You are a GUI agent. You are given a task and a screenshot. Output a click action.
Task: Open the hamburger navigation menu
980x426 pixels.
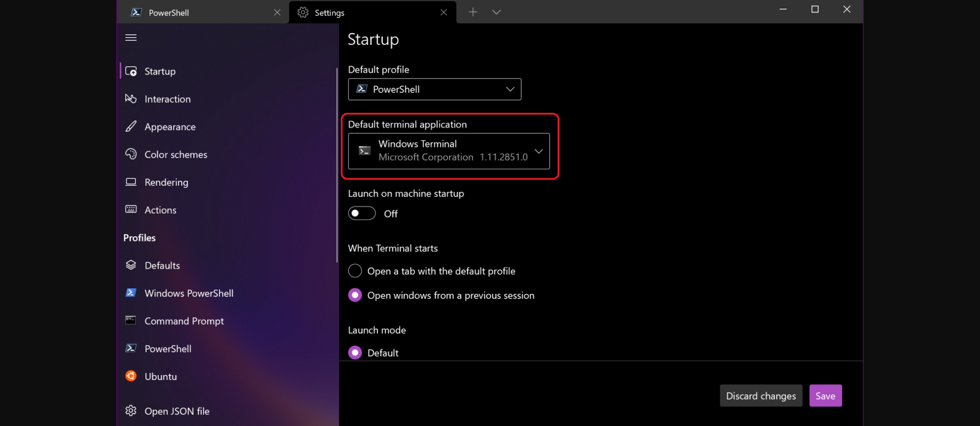click(131, 38)
